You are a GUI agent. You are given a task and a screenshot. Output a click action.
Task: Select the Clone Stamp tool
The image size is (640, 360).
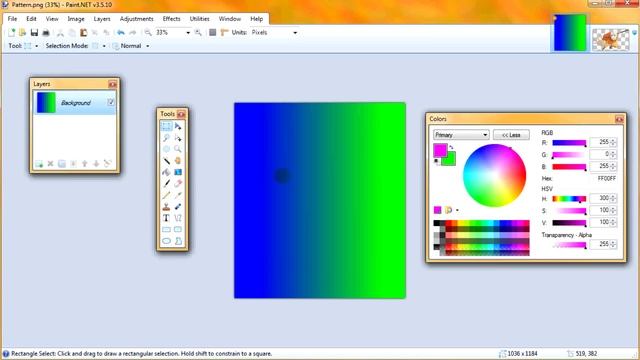coord(166,207)
